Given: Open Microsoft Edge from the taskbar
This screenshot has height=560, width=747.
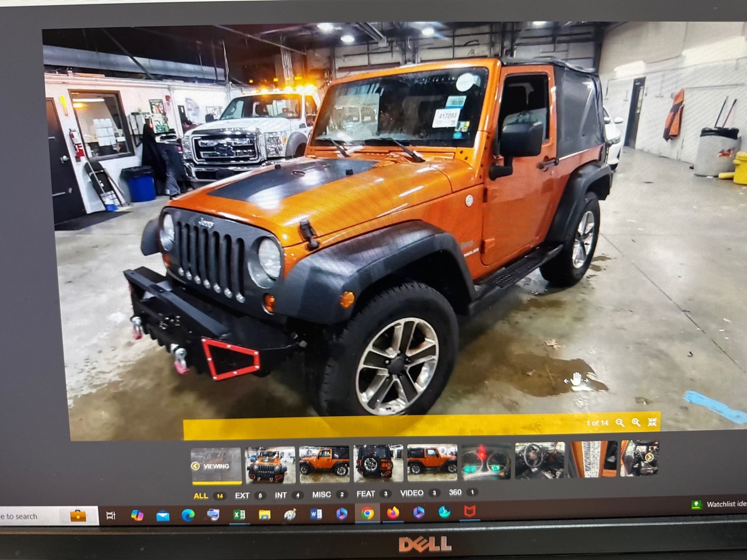Looking at the screenshot, I should click(x=188, y=515).
